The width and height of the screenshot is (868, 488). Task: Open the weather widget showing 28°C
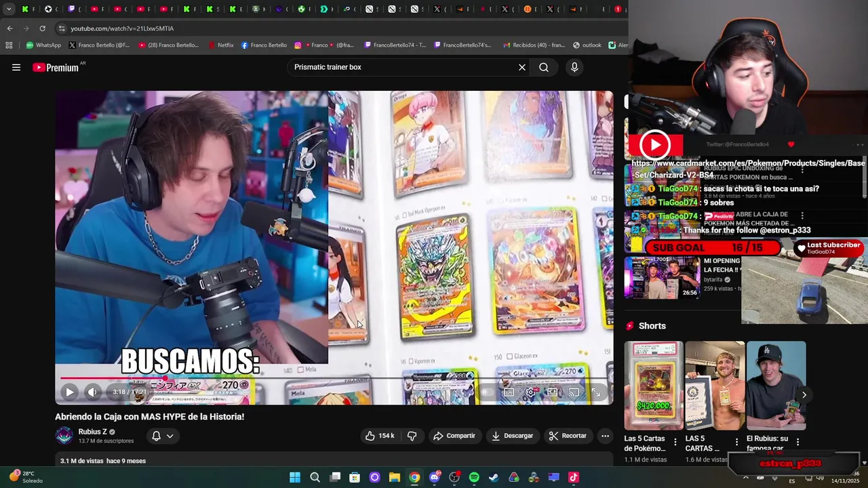(x=25, y=477)
